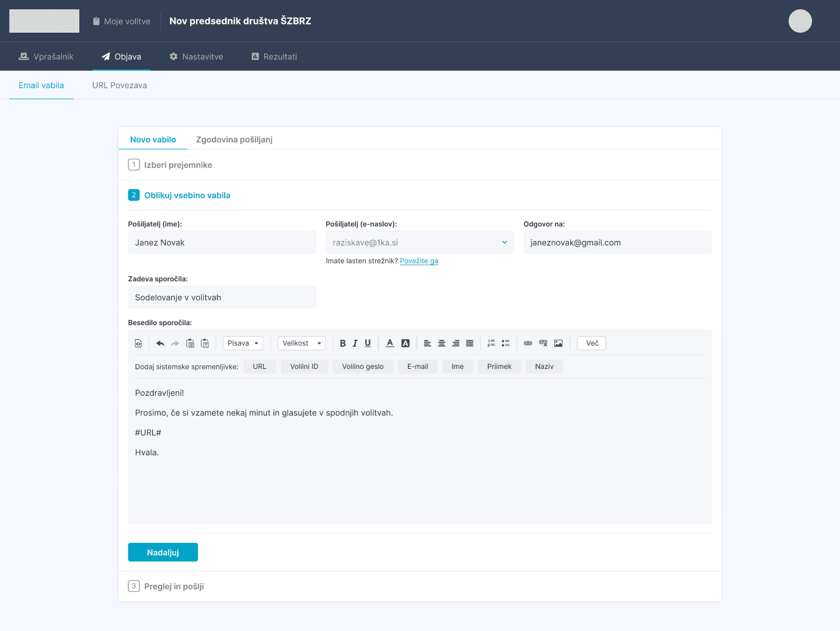Click the Zadeva sporočila input field

[222, 297]
